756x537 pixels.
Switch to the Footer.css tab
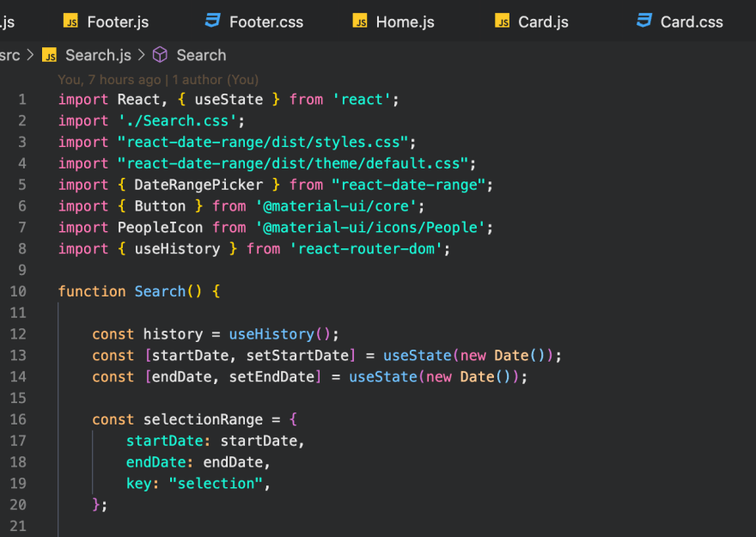(254, 21)
